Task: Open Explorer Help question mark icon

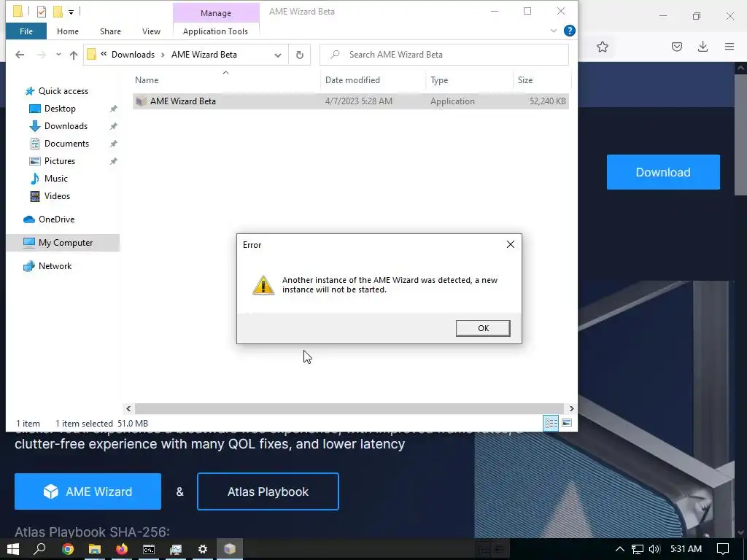Action: click(569, 31)
